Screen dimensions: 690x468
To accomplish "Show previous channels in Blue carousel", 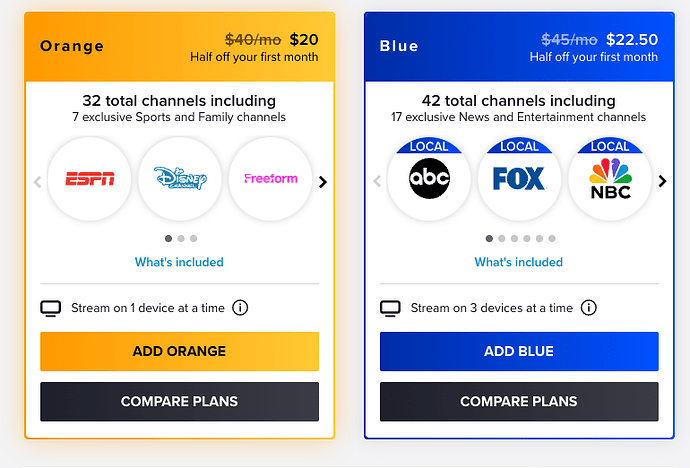I will [x=377, y=182].
